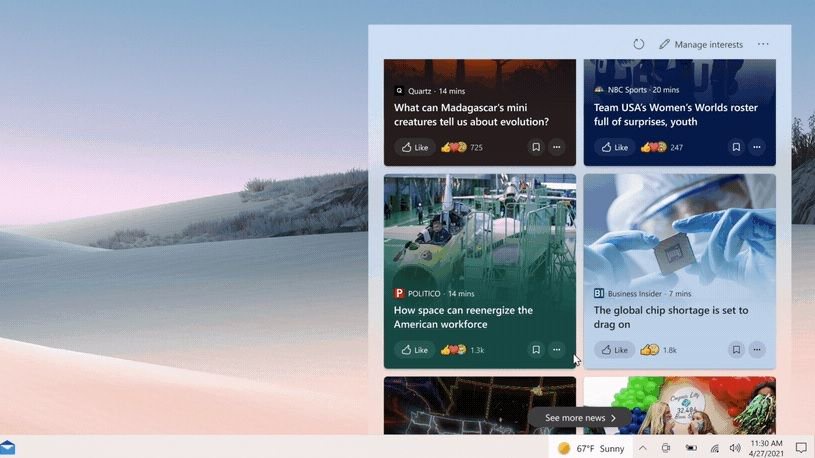Open The global chip shortage headline
Screen dimensions: 815x458
(x=671, y=317)
